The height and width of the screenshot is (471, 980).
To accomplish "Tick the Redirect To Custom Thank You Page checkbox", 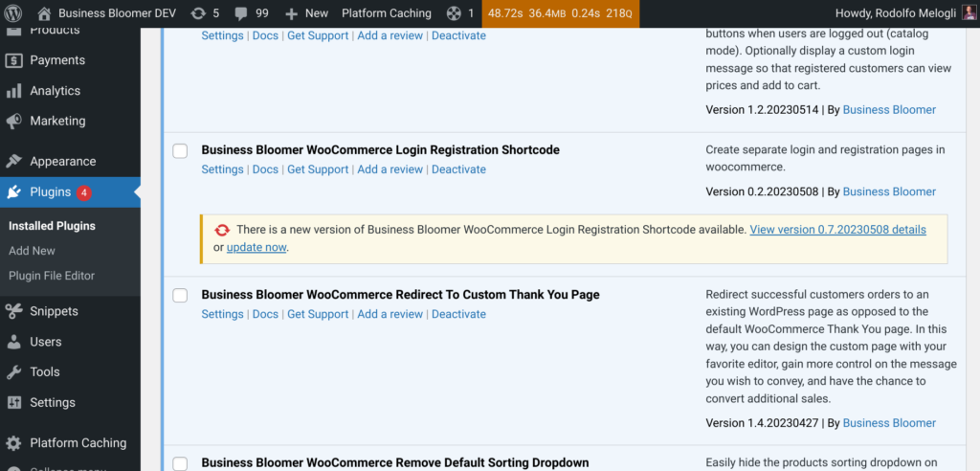I will click(x=180, y=295).
